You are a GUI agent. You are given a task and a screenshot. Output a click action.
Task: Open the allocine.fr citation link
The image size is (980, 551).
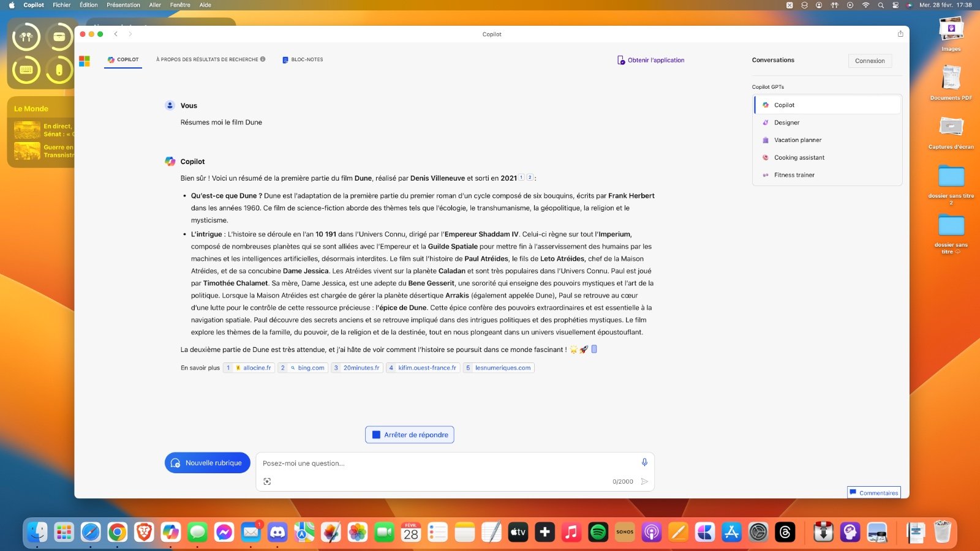tap(249, 367)
